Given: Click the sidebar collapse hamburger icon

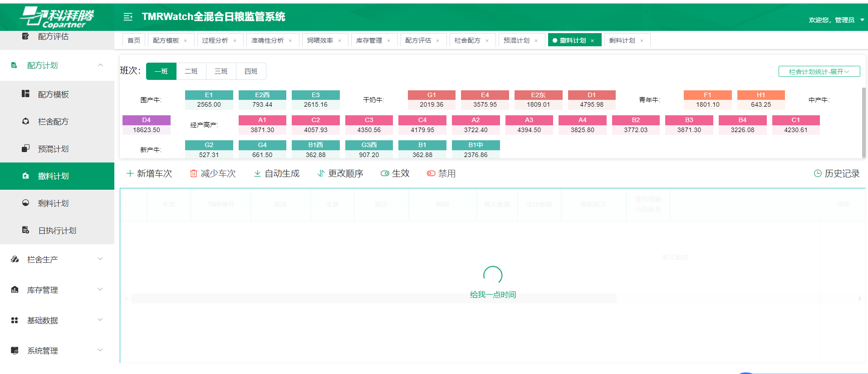Looking at the screenshot, I should point(128,17).
